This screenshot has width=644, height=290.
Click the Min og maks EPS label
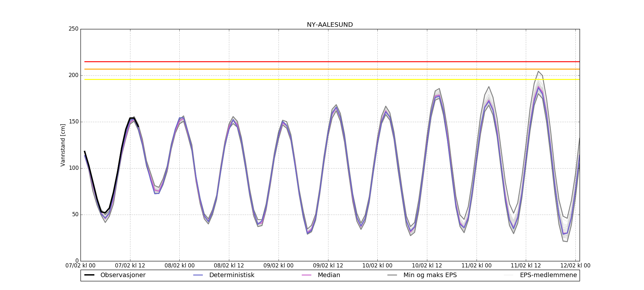point(430,275)
